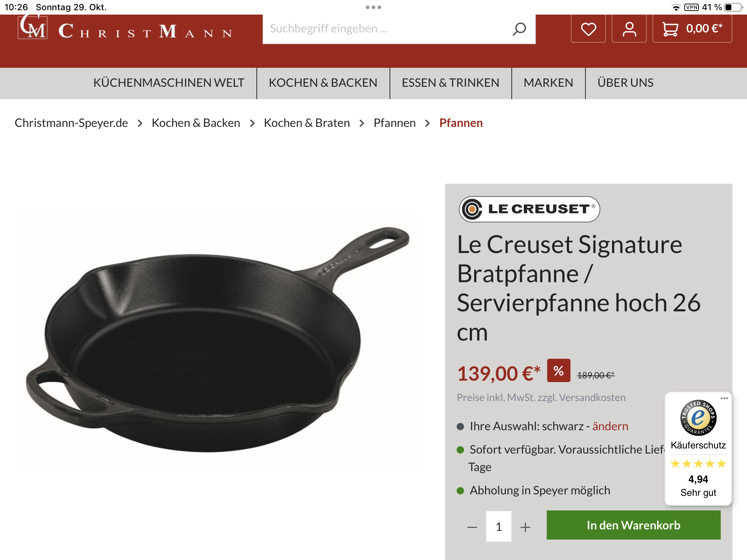
Task: Click the search magnifier icon
Action: tap(519, 29)
